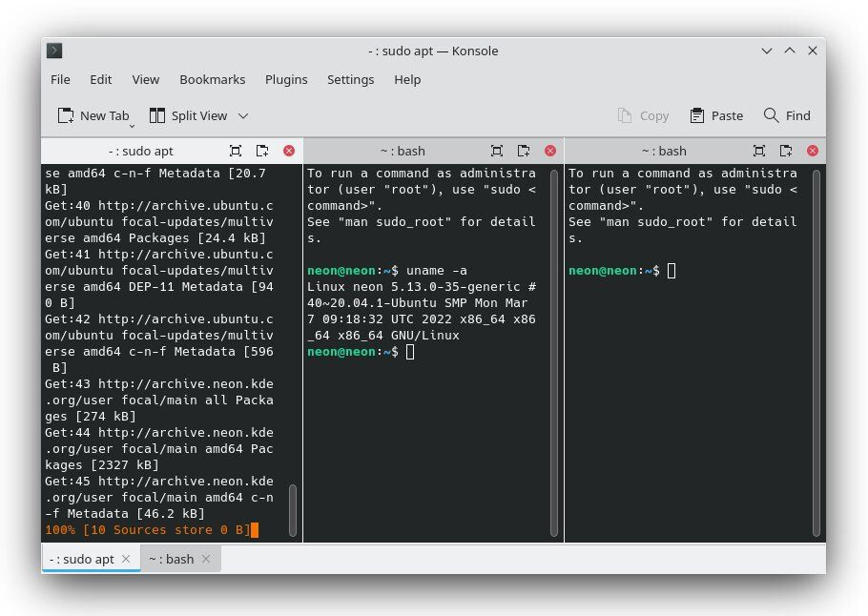Detach the right bash pane

click(786, 151)
